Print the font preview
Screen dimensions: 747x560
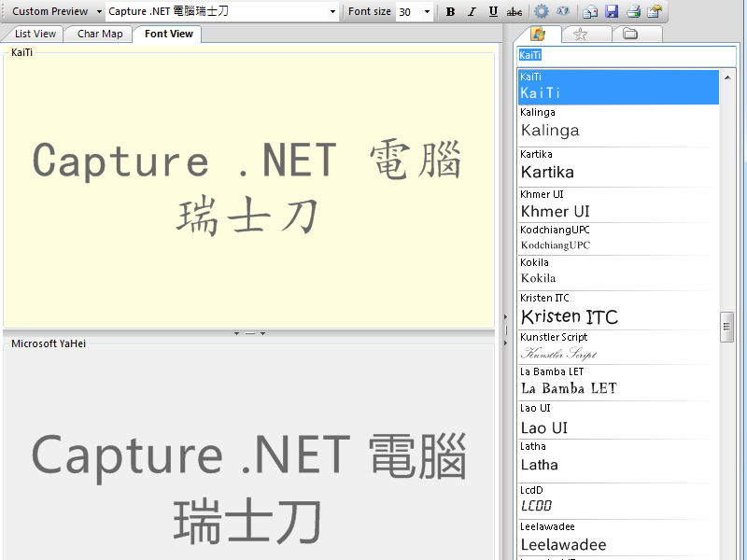633,11
